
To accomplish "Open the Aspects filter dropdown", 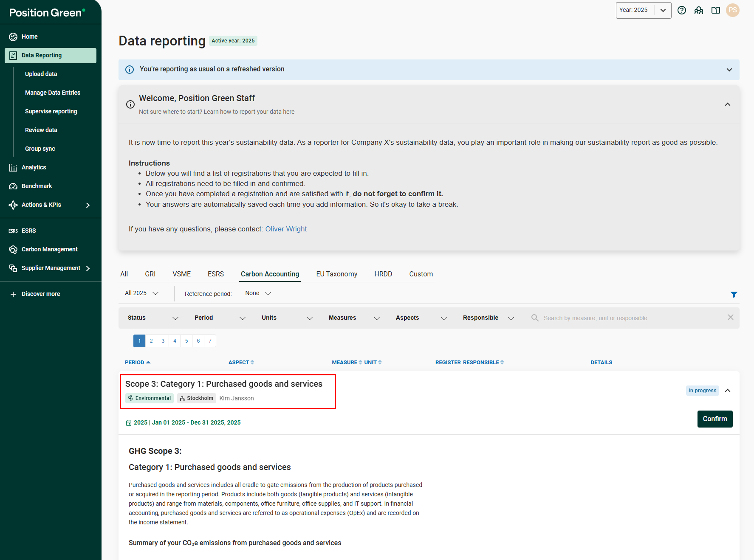I will pyautogui.click(x=421, y=318).
